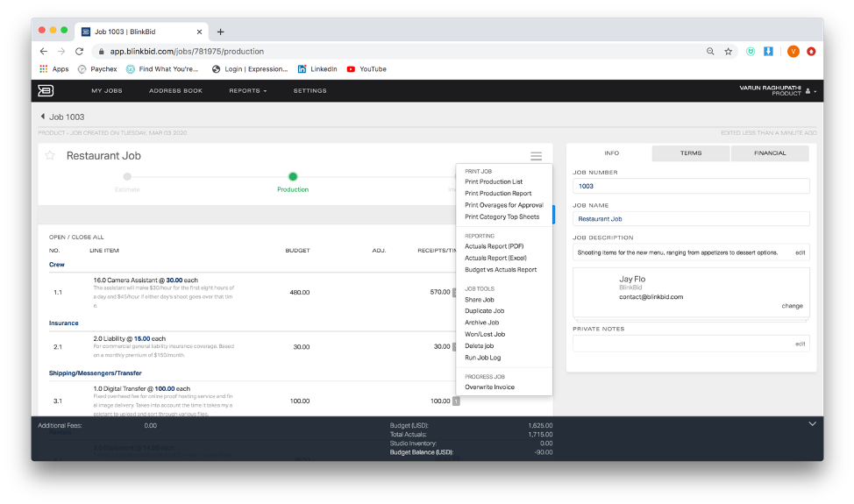Click the change contact link
This screenshot has height=504, width=854.
(x=792, y=306)
